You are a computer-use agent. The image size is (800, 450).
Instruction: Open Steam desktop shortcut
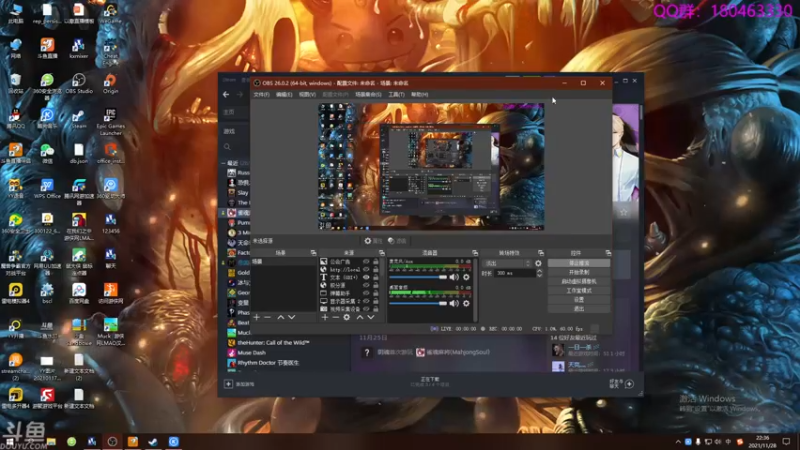pos(79,118)
